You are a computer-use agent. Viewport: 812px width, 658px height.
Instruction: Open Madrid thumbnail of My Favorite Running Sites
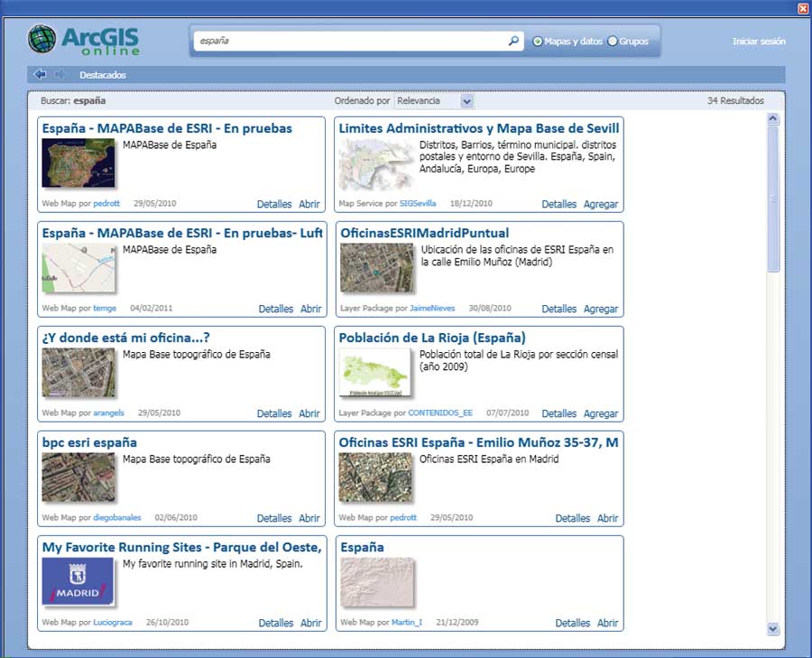click(x=78, y=581)
